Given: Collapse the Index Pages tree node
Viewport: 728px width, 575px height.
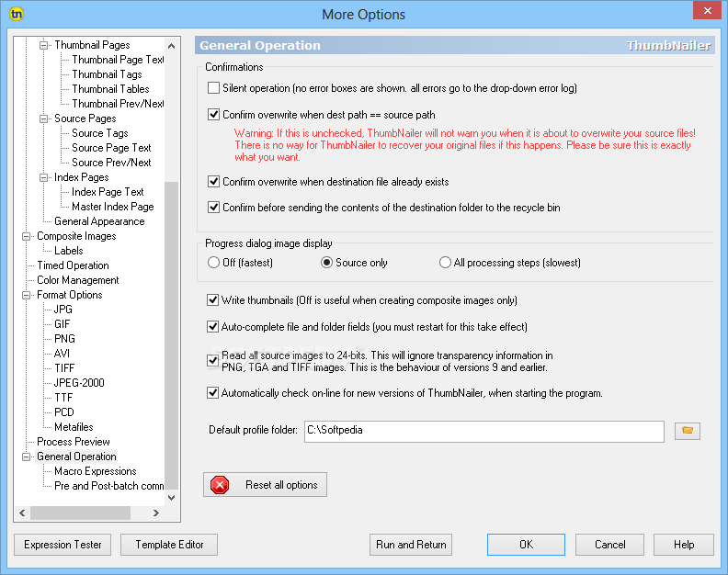Looking at the screenshot, I should click(x=43, y=178).
